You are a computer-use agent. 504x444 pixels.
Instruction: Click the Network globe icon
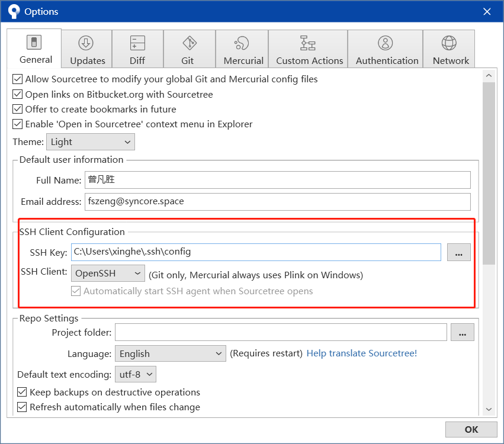click(449, 43)
